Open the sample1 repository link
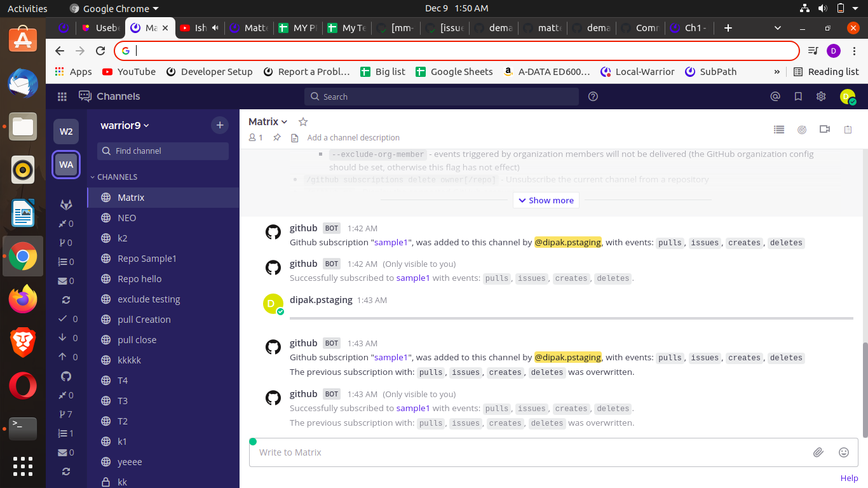 click(x=413, y=278)
